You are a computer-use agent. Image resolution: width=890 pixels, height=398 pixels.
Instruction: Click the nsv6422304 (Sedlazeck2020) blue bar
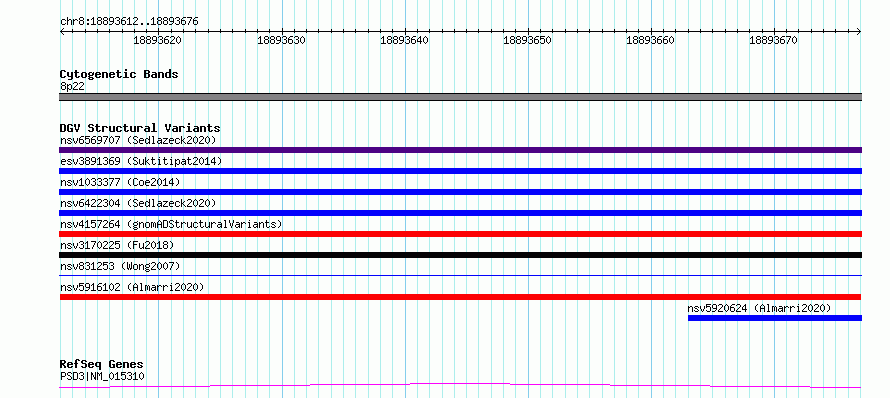pos(460,213)
